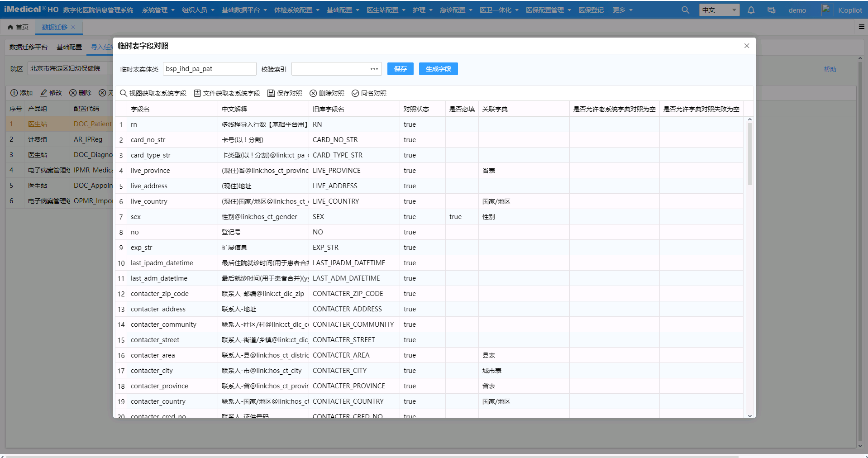Click the 性别 dictionary cell in sex row

click(524, 217)
